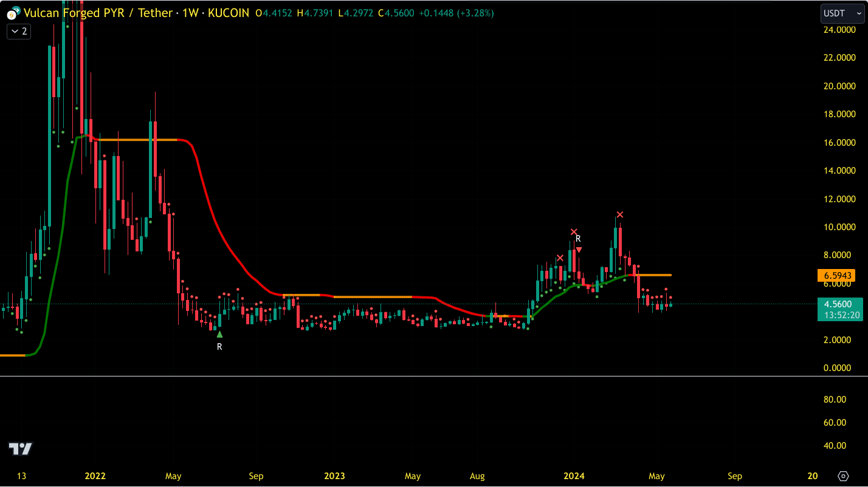The width and height of the screenshot is (868, 487).
Task: Click the 80.00 lower pane scale label
Action: pyautogui.click(x=835, y=400)
